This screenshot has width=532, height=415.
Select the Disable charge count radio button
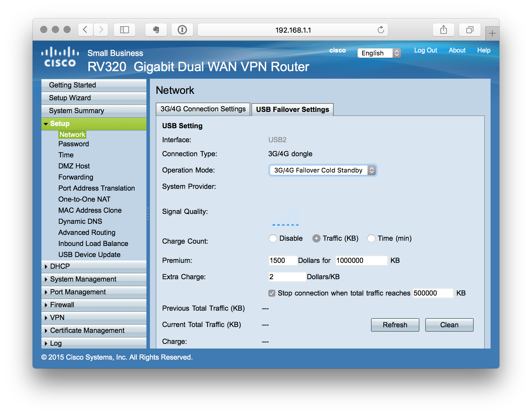pos(273,238)
